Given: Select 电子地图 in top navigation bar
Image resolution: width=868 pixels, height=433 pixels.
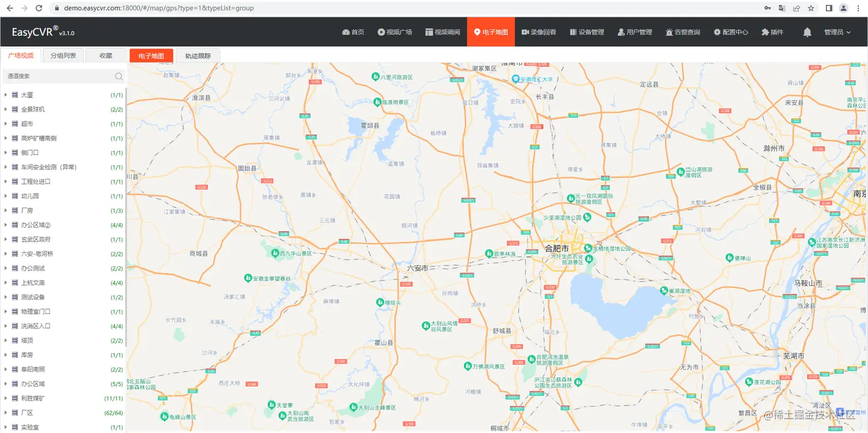Looking at the screenshot, I should (x=491, y=32).
